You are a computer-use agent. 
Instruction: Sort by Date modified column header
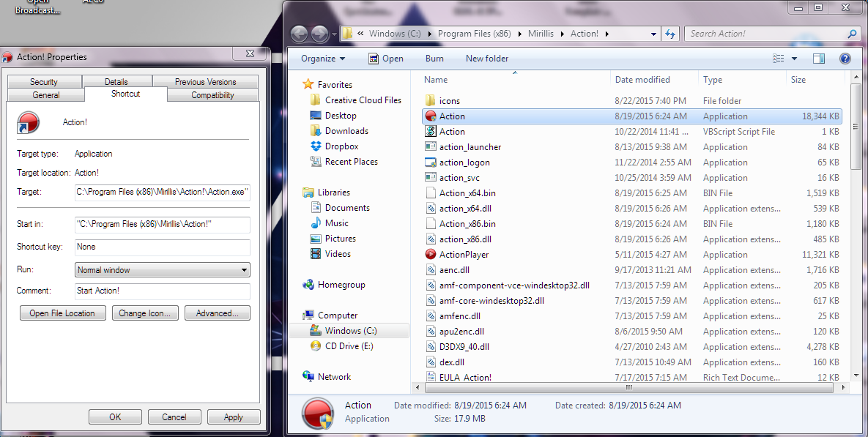click(x=642, y=80)
